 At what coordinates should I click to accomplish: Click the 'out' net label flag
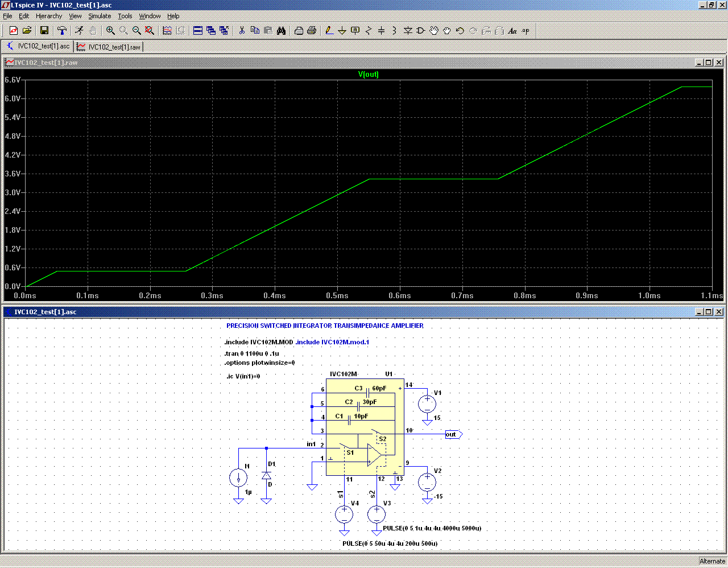pos(454,434)
